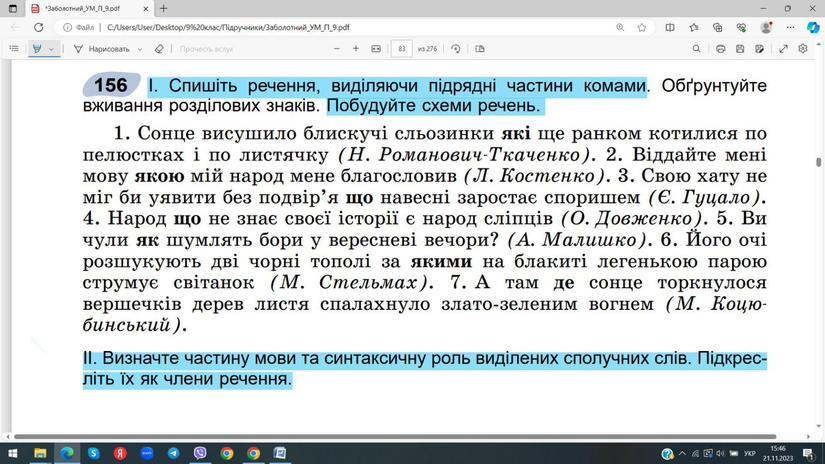This screenshot has height=464, width=825.
Task: Add this page to favorites
Action: [x=642, y=28]
